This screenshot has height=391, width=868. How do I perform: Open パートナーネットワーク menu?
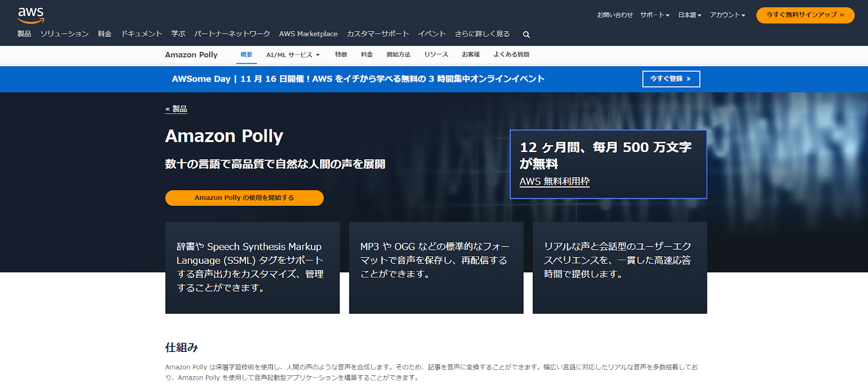[232, 34]
